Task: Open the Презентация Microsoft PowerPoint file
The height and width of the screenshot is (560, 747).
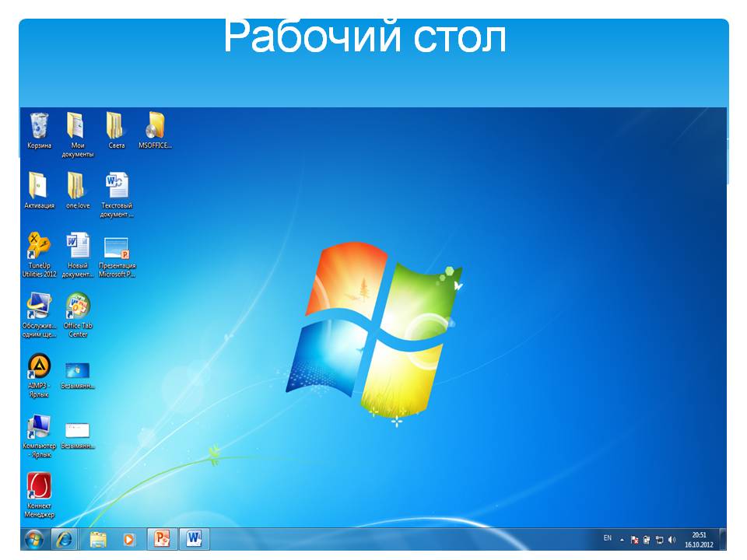Action: point(116,249)
